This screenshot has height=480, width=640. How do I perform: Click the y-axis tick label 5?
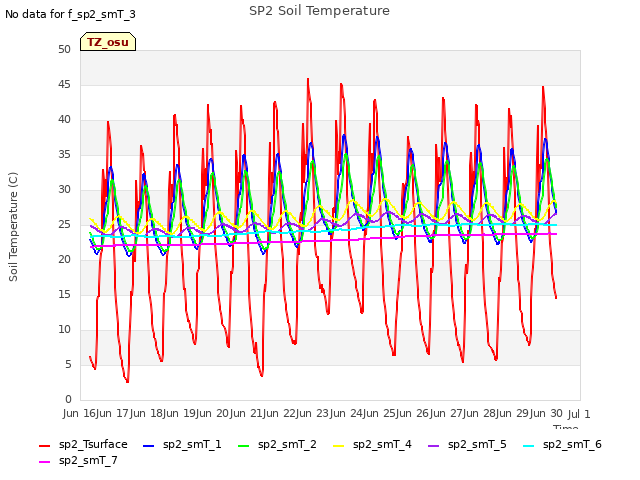point(68,364)
